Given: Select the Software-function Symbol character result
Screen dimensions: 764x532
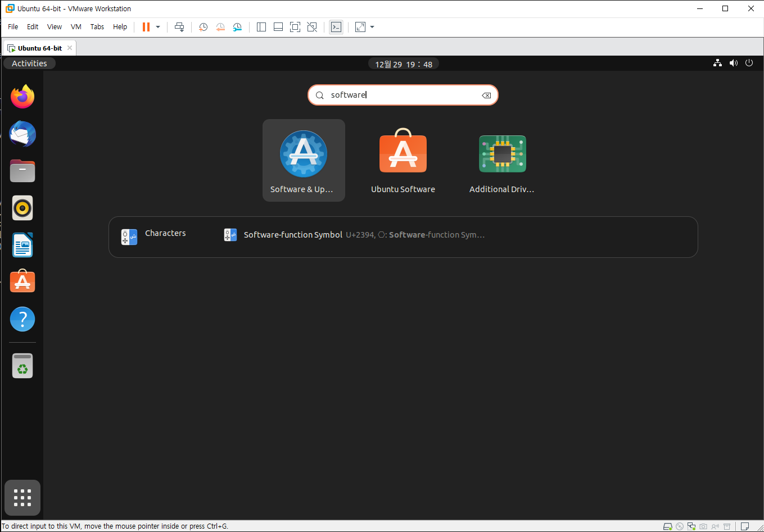Looking at the screenshot, I should tap(354, 235).
